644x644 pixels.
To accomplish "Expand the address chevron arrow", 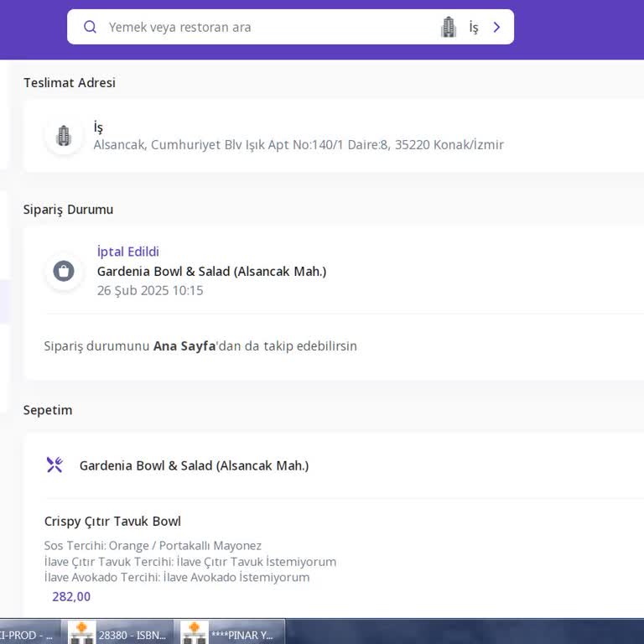I will tap(496, 27).
